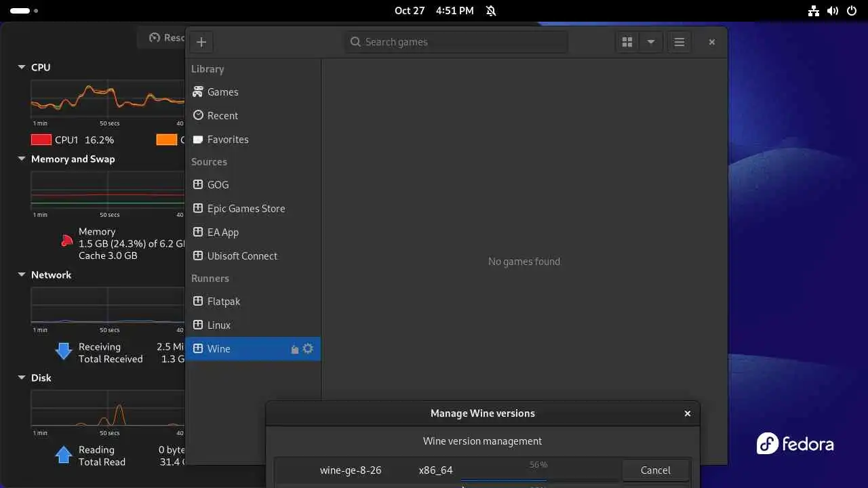Select the Flatpak runner

click(x=253, y=302)
